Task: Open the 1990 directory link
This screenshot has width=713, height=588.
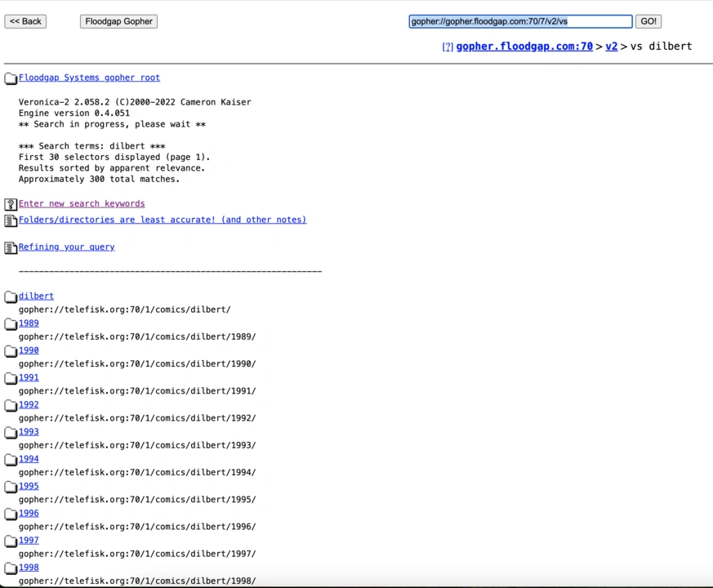Action: pos(29,350)
